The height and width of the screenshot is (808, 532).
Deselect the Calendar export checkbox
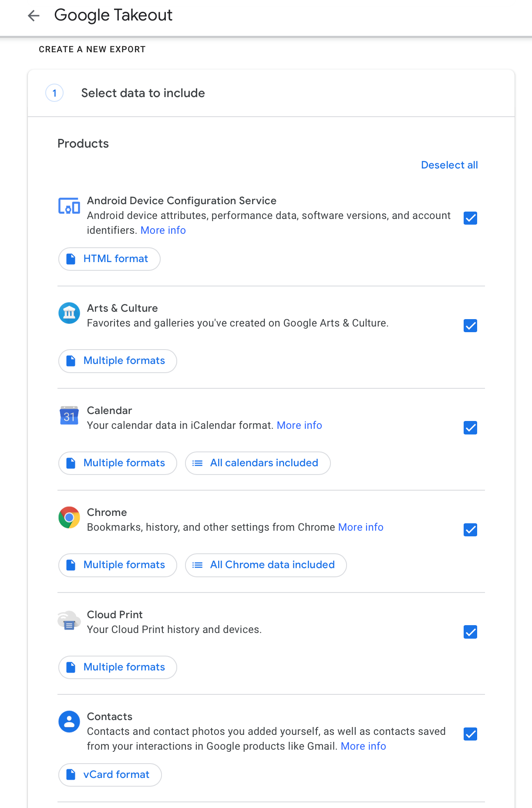point(470,428)
